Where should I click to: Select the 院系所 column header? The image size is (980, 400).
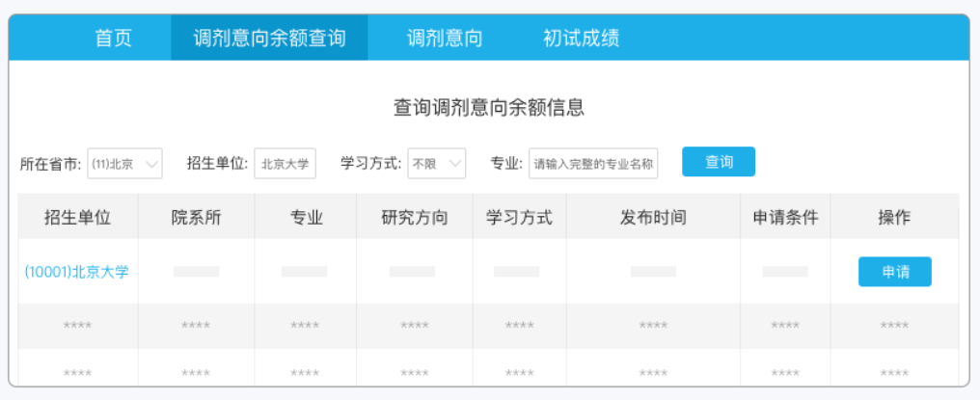pyautogui.click(x=196, y=217)
